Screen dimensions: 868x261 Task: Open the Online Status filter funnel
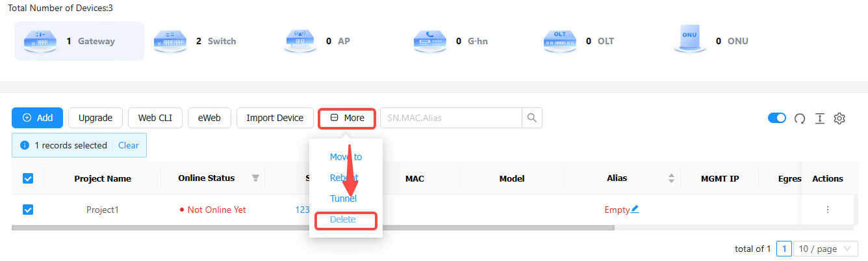[255, 178]
